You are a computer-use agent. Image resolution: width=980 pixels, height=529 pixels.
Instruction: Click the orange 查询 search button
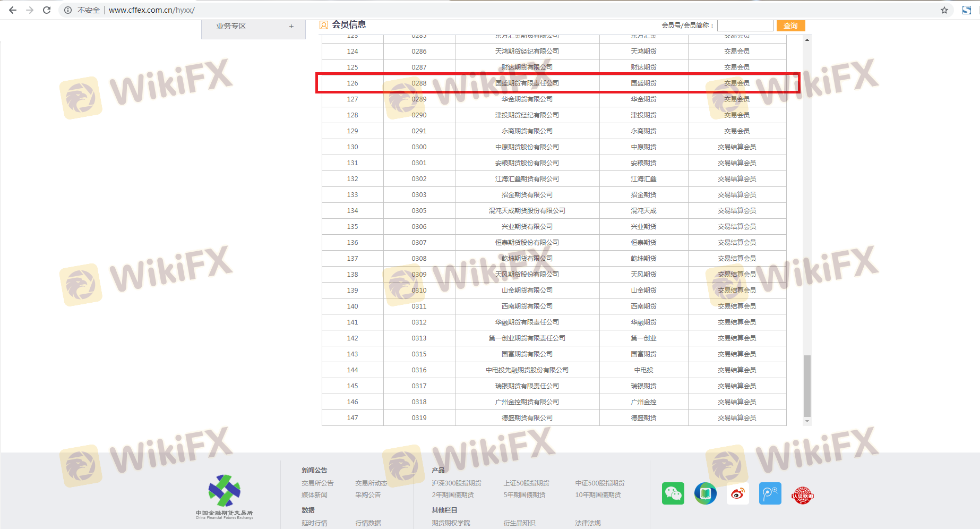coord(790,25)
